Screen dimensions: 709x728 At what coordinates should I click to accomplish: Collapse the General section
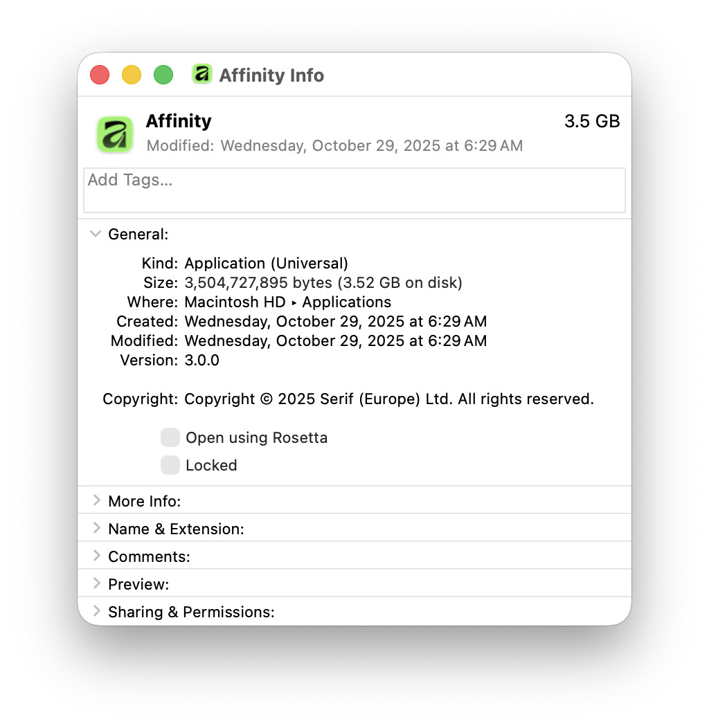[96, 234]
